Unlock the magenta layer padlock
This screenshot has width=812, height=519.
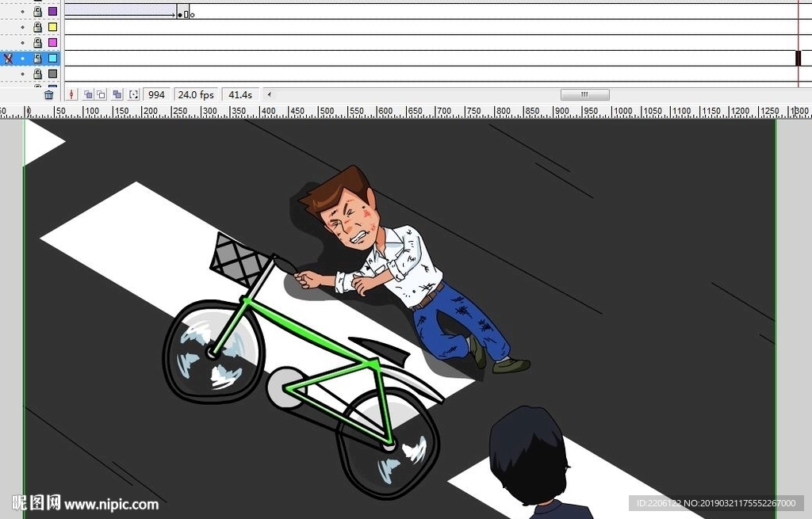tap(37, 43)
